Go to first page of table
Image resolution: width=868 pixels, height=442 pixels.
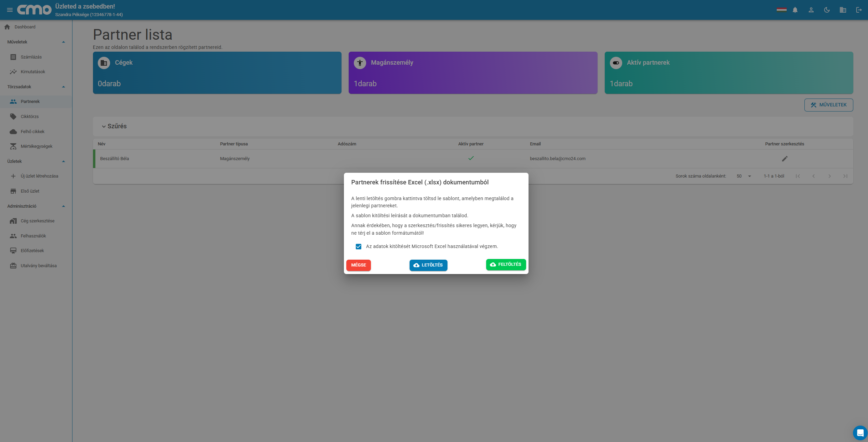click(x=798, y=176)
